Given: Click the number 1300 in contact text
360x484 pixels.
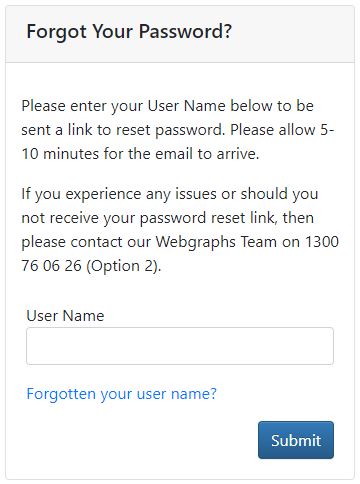Looking at the screenshot, I should 322,242.
